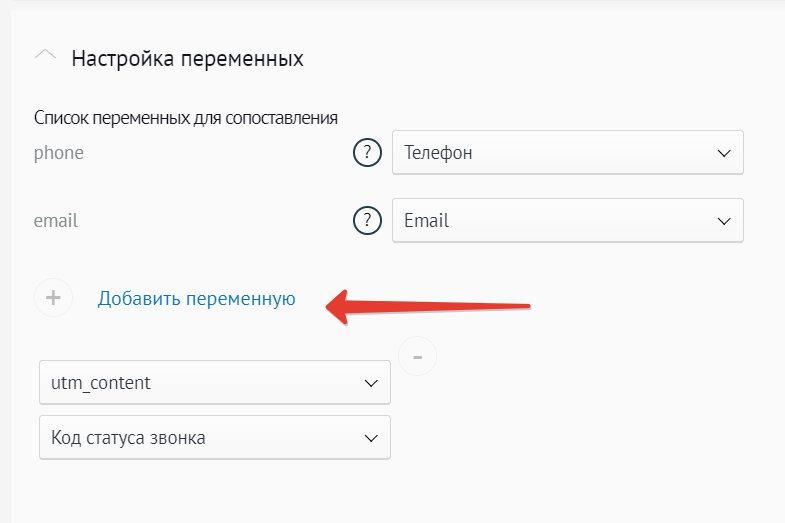Click empty panel area below Код статуса звонка
This screenshot has height=523, width=785.
click(300, 492)
